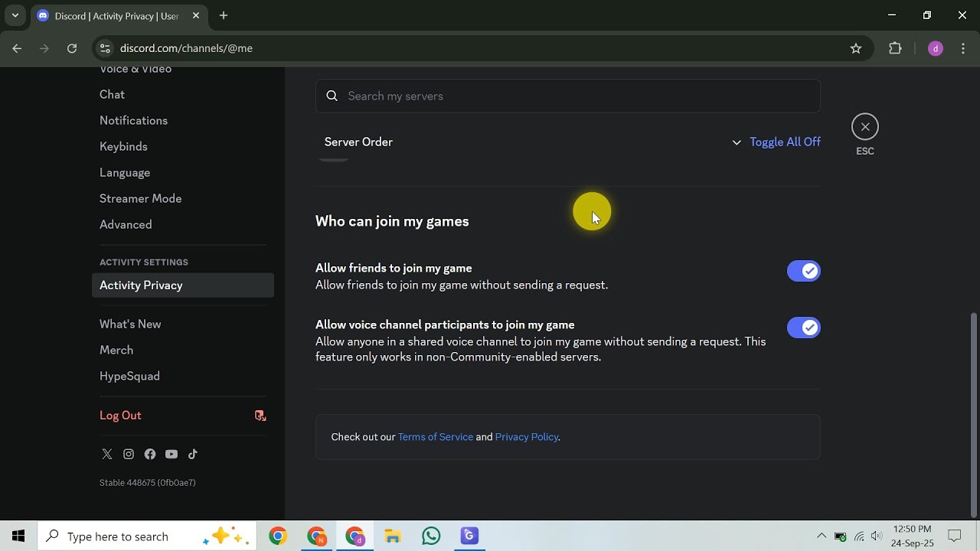980x551 pixels.
Task: Reload the Discord page
Action: (72, 48)
